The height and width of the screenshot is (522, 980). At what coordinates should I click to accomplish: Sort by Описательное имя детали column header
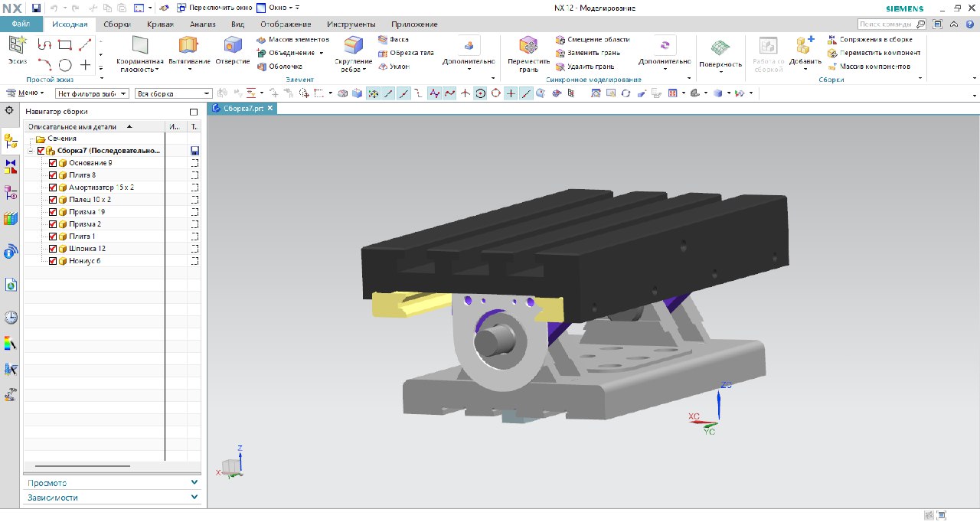pyautogui.click(x=94, y=126)
